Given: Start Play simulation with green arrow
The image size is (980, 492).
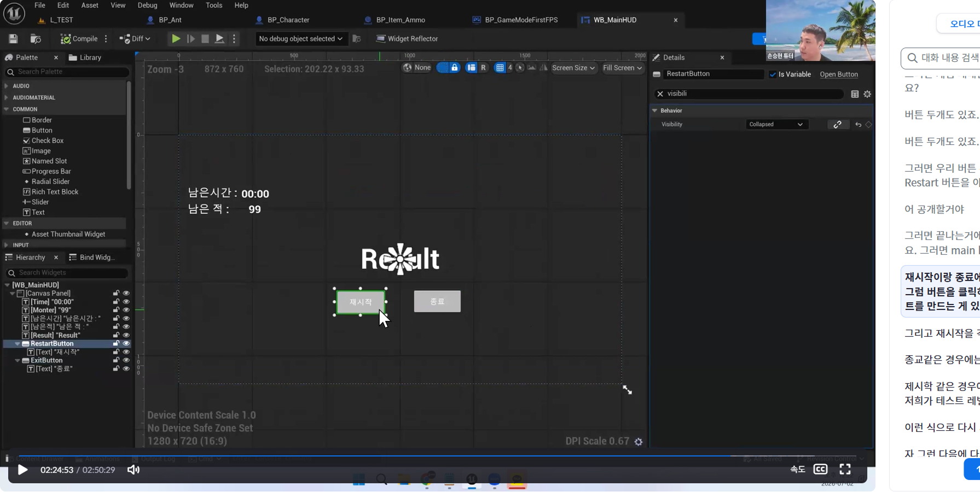Looking at the screenshot, I should coord(176,39).
